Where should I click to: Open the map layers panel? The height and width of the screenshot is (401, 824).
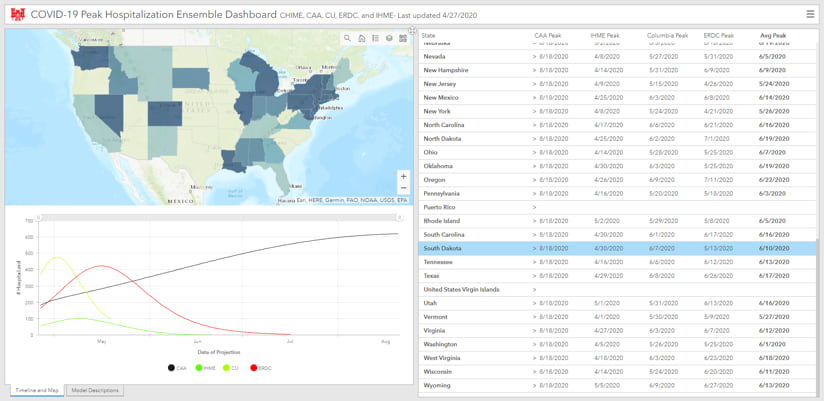tap(389, 38)
